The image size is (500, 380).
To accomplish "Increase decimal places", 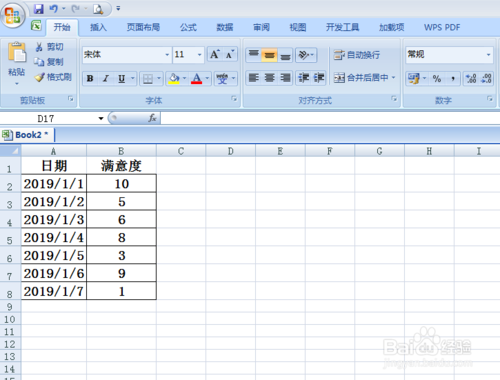I will point(471,79).
